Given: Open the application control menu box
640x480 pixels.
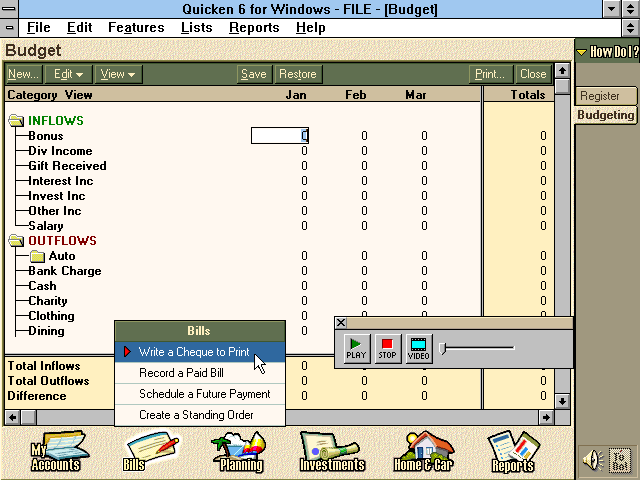Looking at the screenshot, I should click(9, 9).
